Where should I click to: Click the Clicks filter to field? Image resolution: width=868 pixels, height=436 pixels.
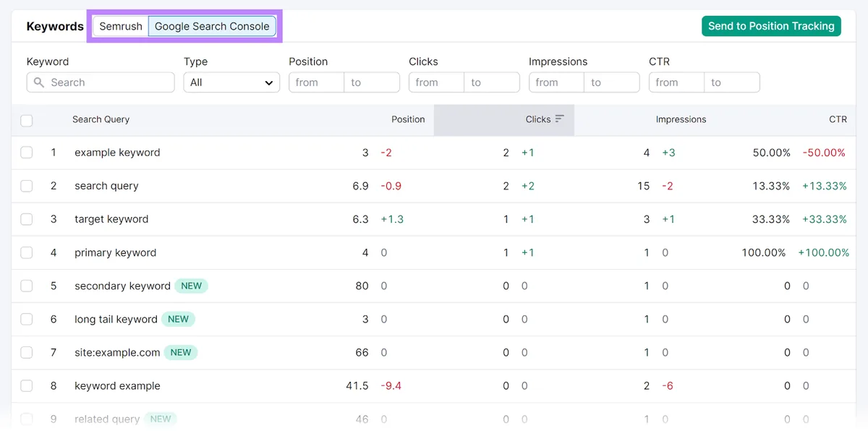(492, 82)
